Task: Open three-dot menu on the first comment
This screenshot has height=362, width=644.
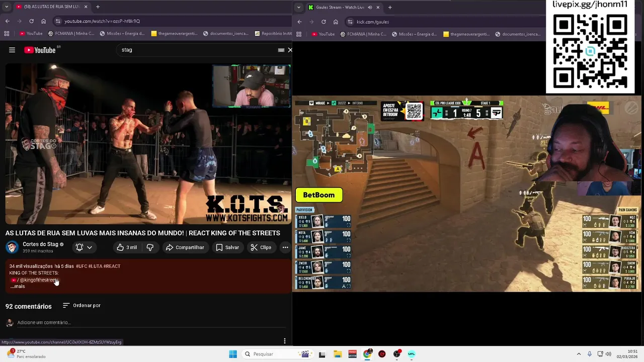Action: coord(285,341)
